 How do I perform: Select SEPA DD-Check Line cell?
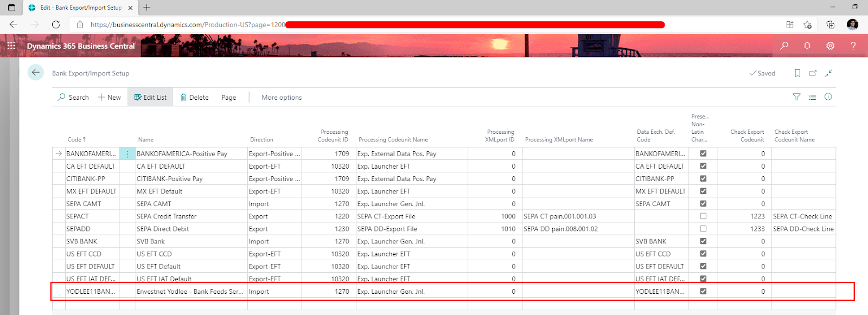[x=803, y=229]
